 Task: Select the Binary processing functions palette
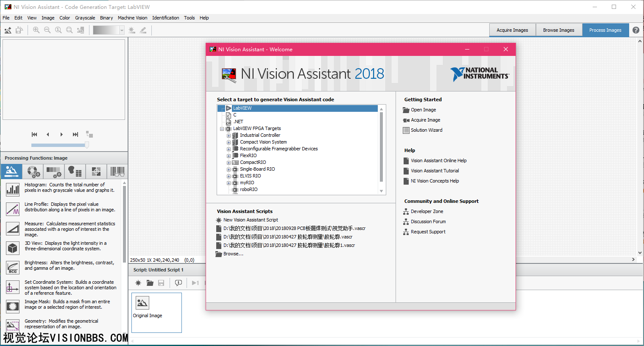click(75, 172)
